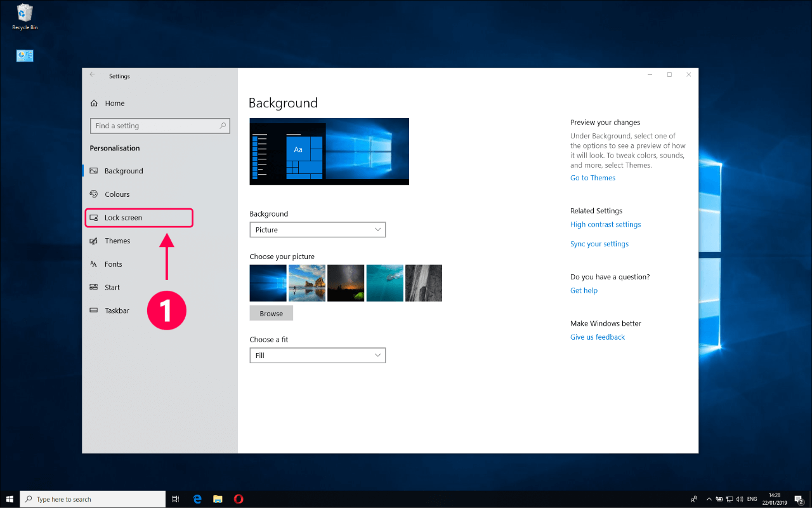Open the People icon in the system tray
The image size is (812, 508).
695,499
